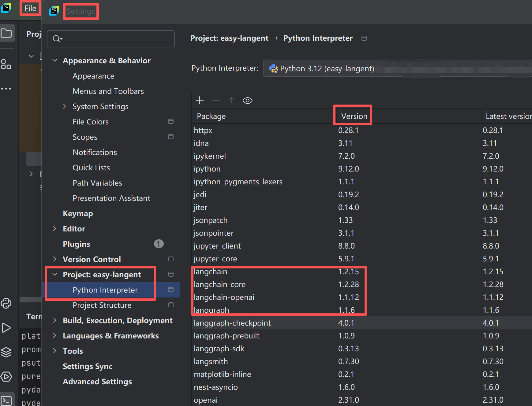532x406 pixels.
Task: Select the nest-asyncio package row
Action: pos(362,387)
